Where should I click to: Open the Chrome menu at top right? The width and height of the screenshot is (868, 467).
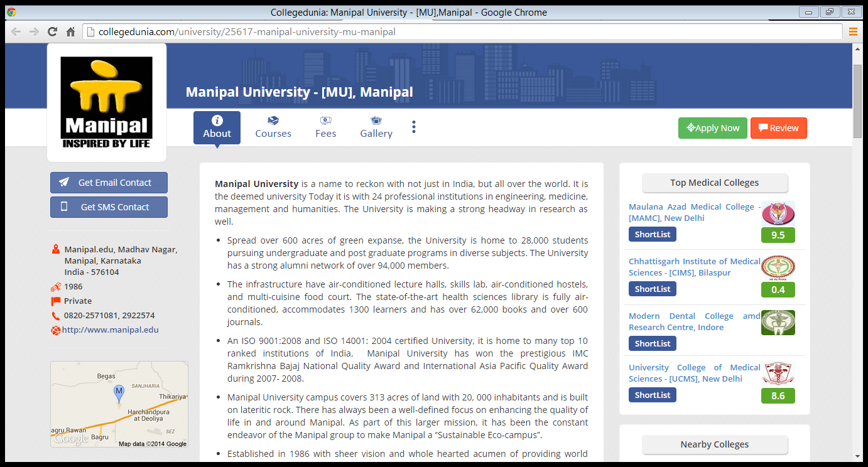tap(853, 31)
